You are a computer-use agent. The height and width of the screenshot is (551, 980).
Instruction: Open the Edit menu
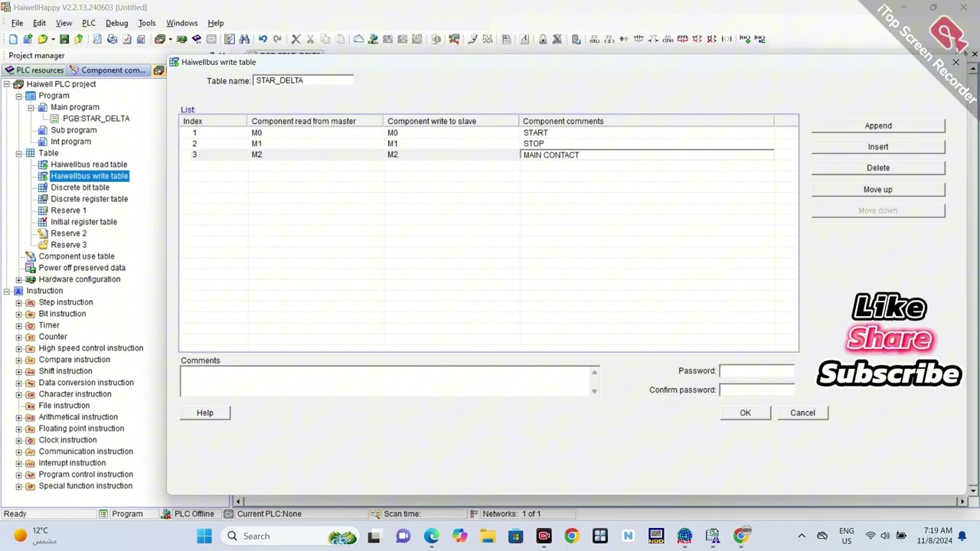pyautogui.click(x=39, y=23)
